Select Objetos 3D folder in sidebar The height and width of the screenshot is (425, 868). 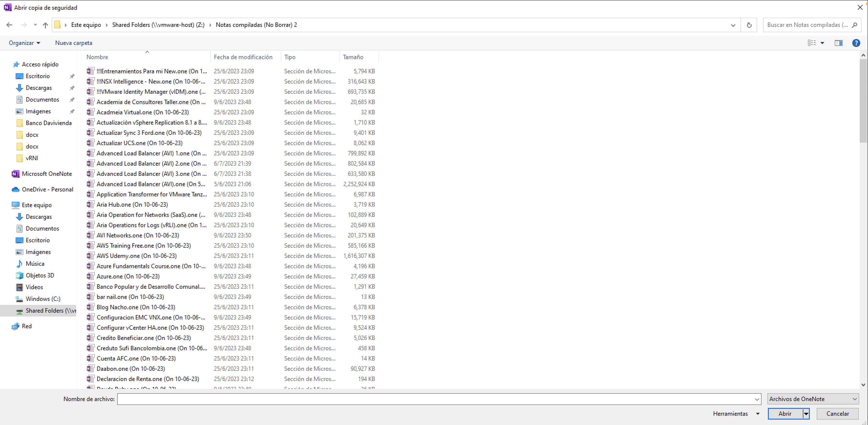tap(40, 275)
